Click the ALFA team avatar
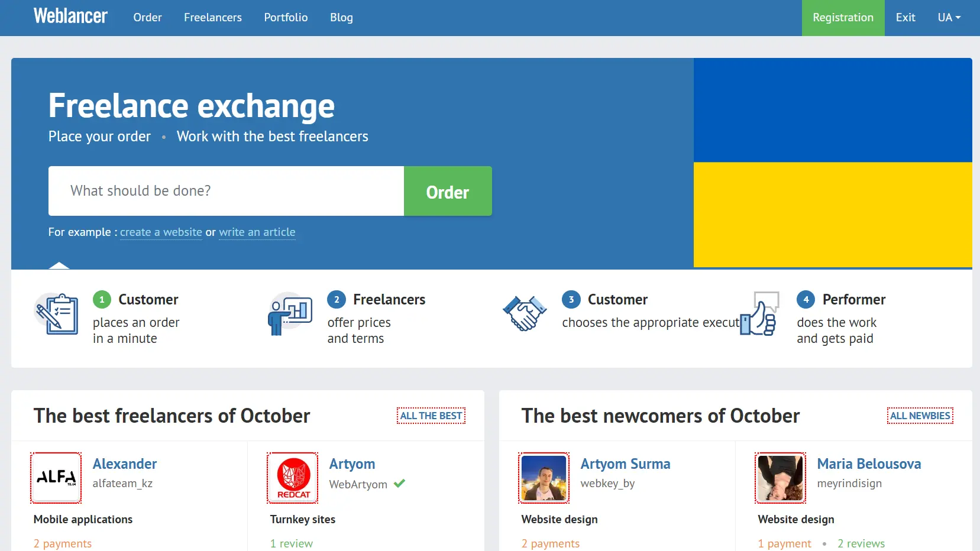Screen dimensions: 980x551 point(56,478)
